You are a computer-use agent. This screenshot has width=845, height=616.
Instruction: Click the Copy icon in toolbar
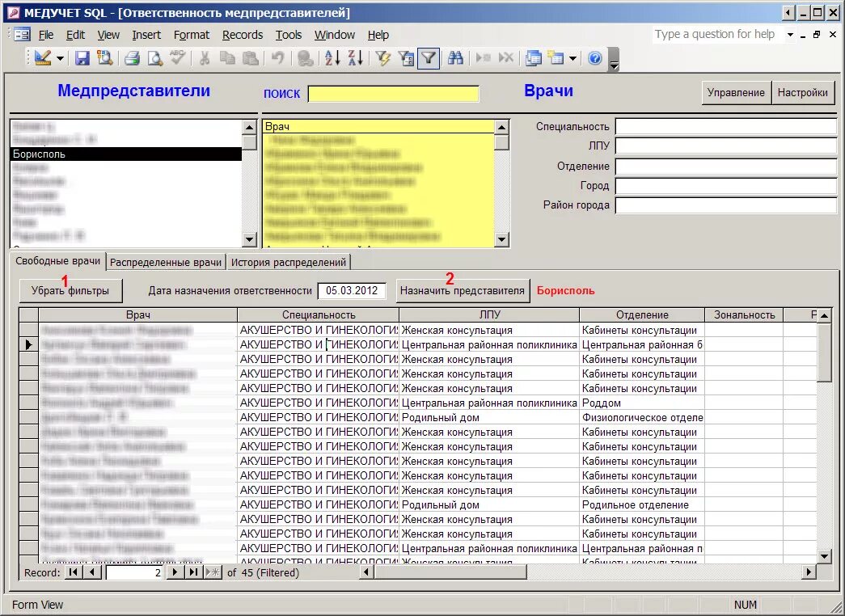pos(227,57)
